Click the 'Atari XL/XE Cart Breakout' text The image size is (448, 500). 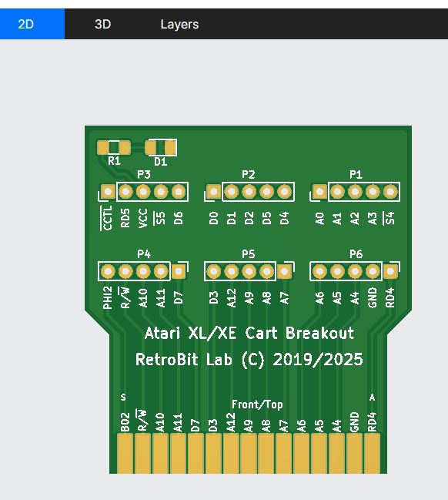249,334
